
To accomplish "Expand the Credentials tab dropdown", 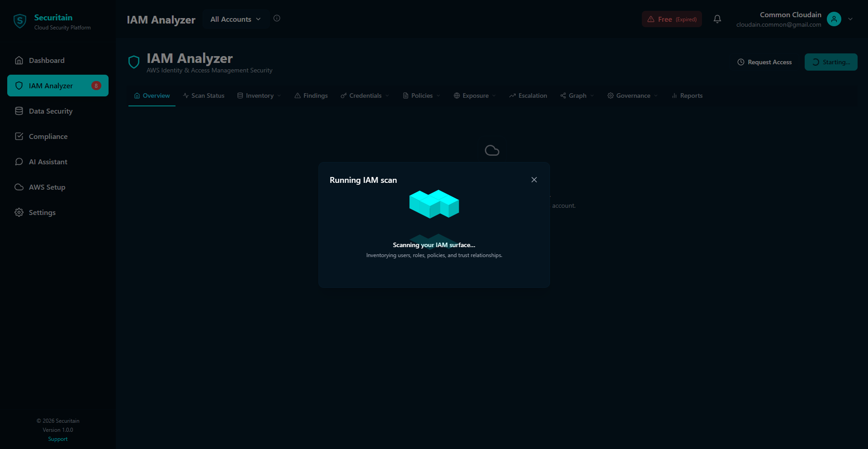I will (x=365, y=96).
